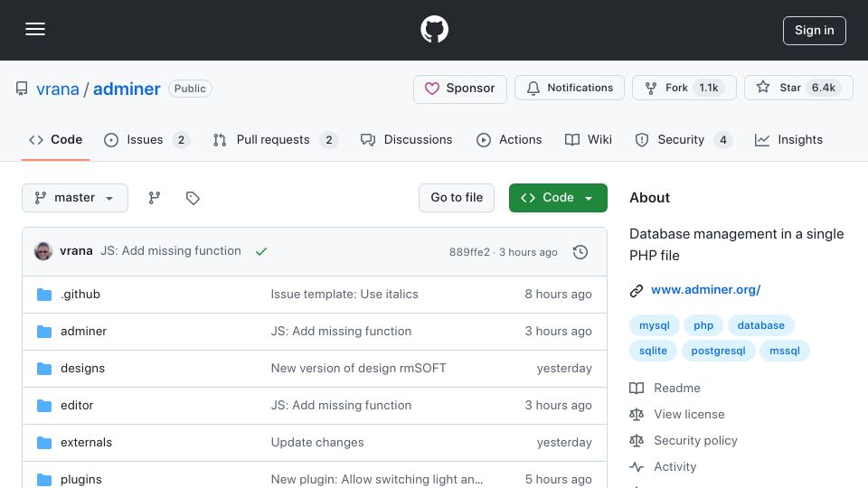Click the .github folder icon
The height and width of the screenshot is (488, 868).
(x=44, y=295)
